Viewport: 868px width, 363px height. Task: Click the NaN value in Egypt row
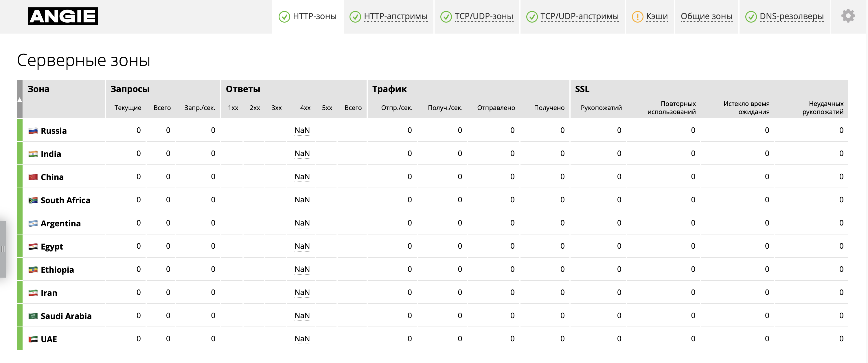302,246
